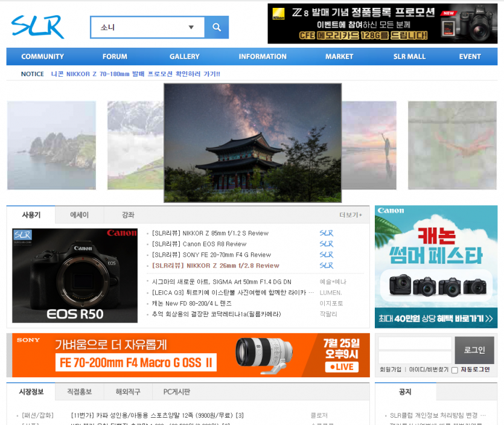Click the SLR logo in the header
Screen dimensions: 504x425
coord(37,27)
